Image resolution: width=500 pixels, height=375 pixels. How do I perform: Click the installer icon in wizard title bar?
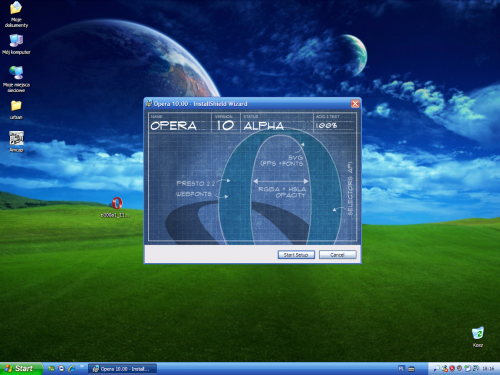coord(149,104)
